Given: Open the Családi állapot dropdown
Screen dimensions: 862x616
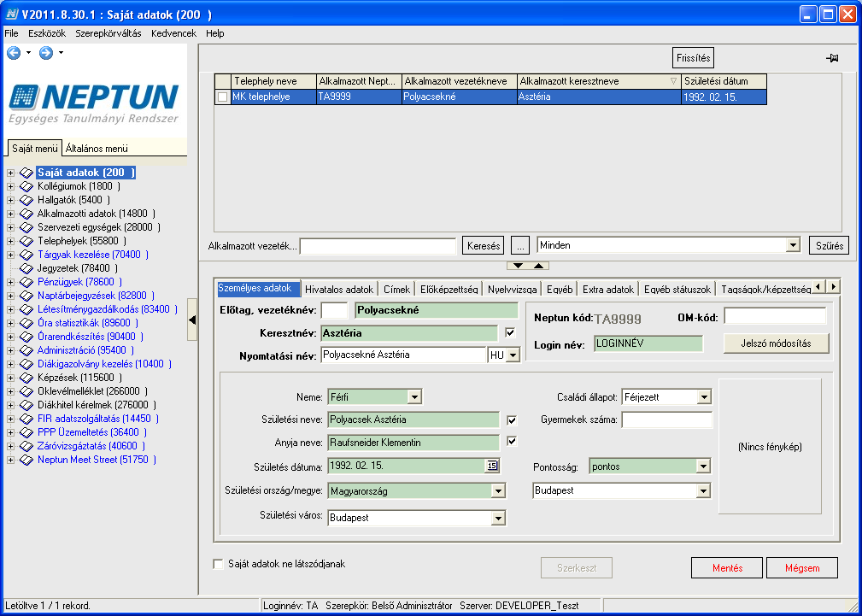Looking at the screenshot, I should (x=704, y=396).
